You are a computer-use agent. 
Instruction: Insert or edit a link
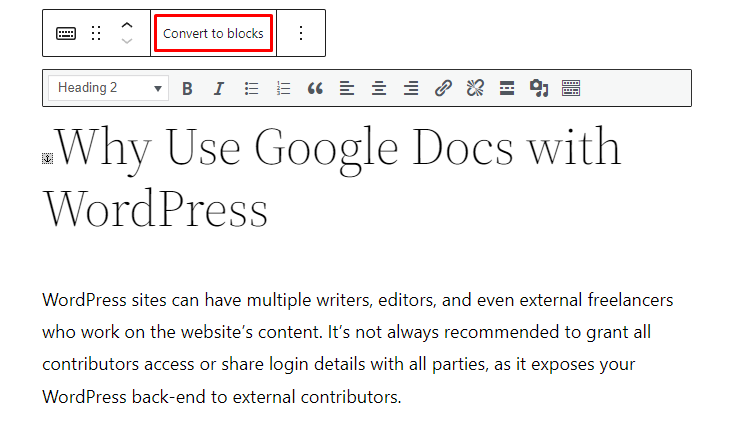click(x=443, y=88)
